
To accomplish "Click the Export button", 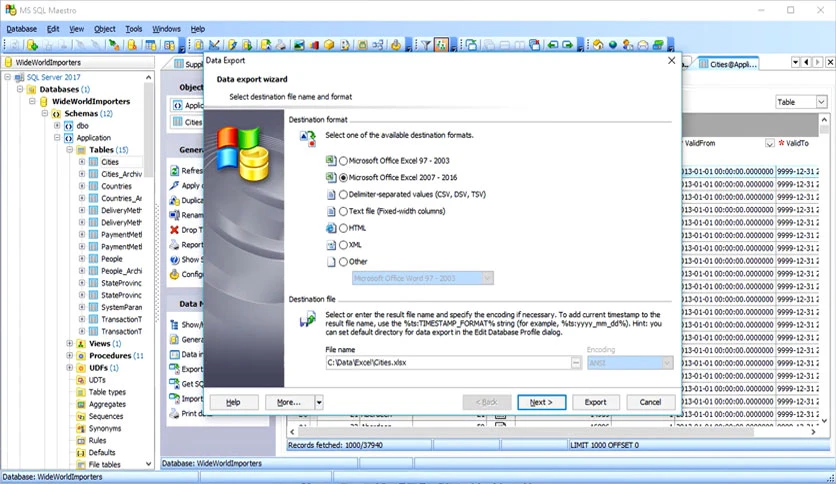I will pos(595,402).
